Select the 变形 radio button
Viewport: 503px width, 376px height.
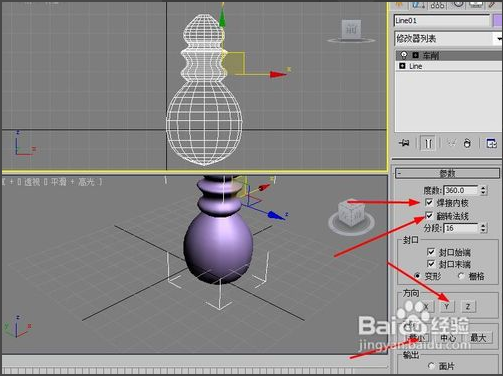[417, 276]
